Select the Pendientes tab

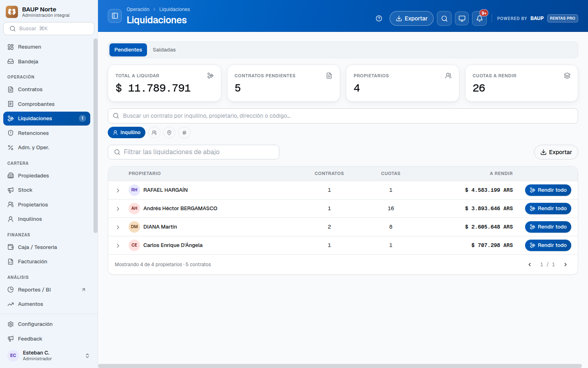point(128,50)
